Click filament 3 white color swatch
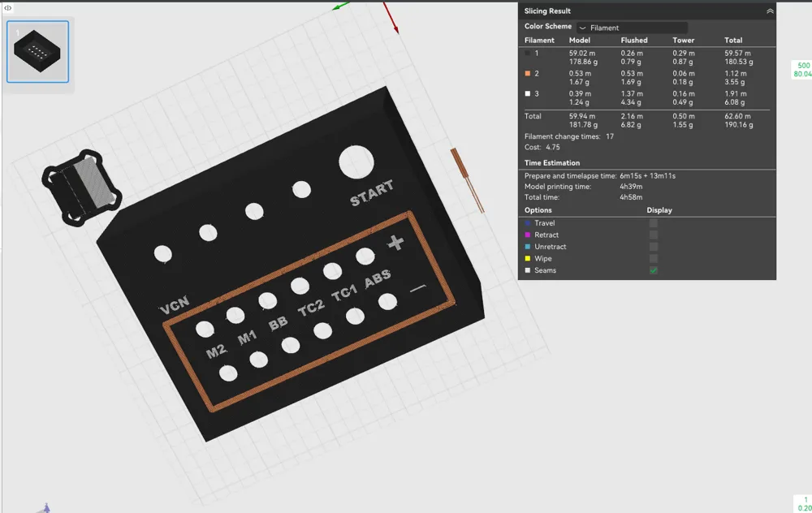 pyautogui.click(x=528, y=93)
